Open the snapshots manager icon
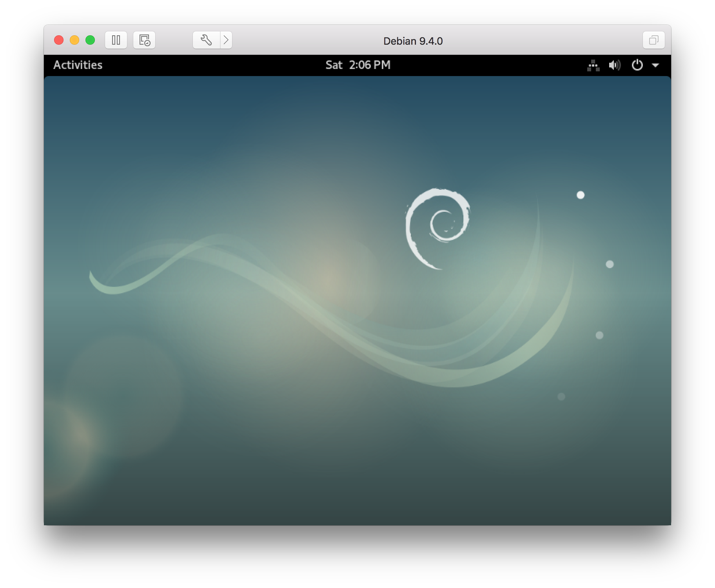 click(x=144, y=40)
